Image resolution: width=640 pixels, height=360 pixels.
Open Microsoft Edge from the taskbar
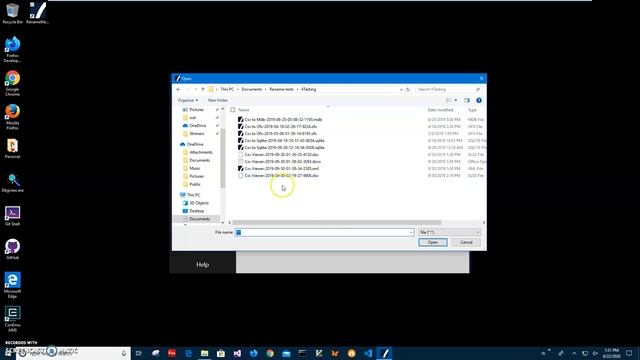tap(188, 353)
